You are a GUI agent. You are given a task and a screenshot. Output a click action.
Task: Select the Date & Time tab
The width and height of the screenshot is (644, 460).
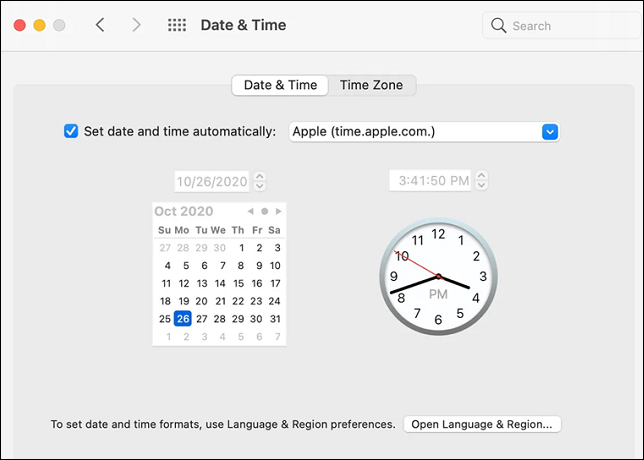coord(280,85)
